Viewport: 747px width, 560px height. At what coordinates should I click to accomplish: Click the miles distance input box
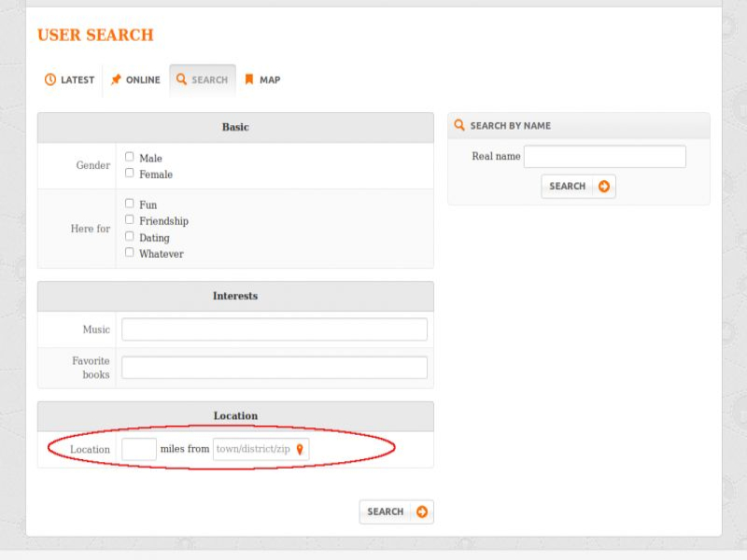[139, 450]
